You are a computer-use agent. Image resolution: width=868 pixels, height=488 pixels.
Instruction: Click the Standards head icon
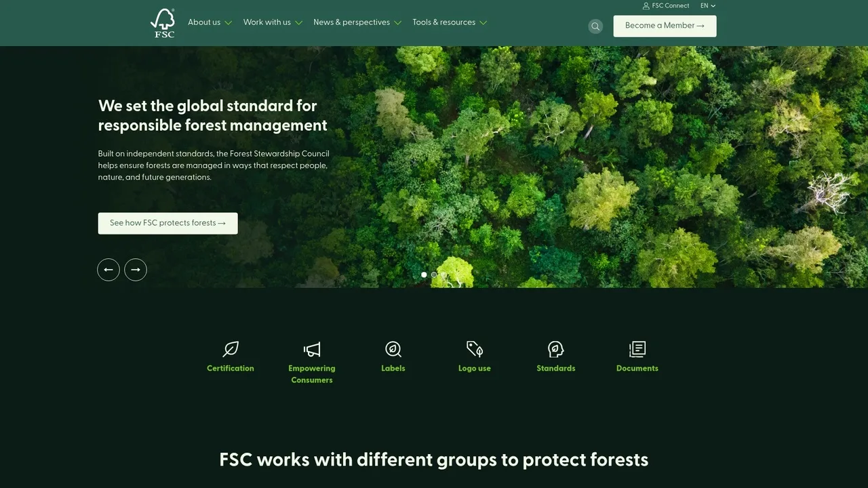(x=556, y=349)
